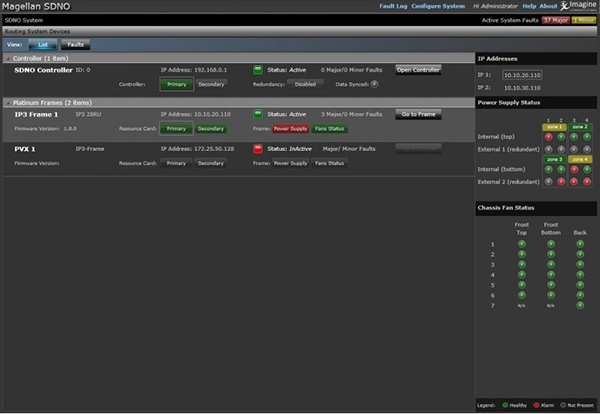Viewport: 600px width, 414px height.
Task: Select Secondary resource card for IP3 Frame 1
Action: pos(210,128)
